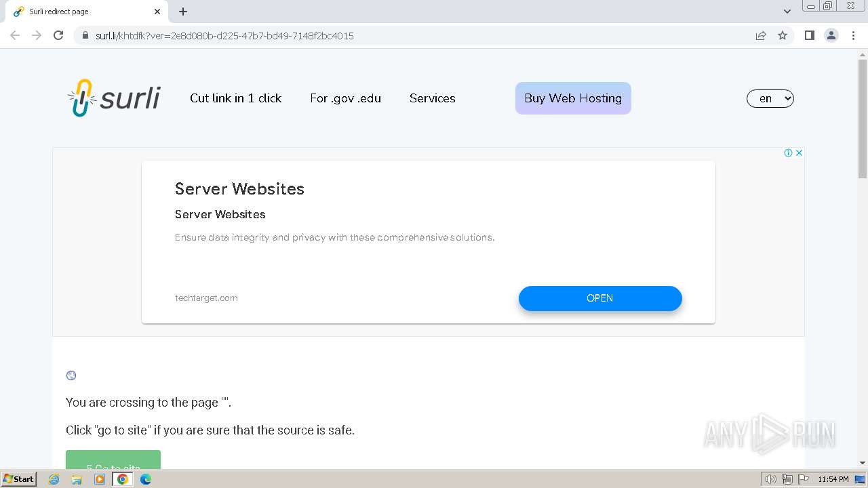Open Chrome's three-dot menu

pos(853,35)
